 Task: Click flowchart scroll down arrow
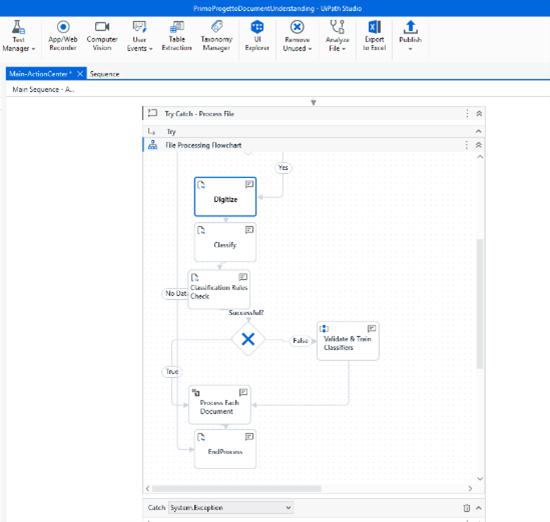click(x=480, y=478)
